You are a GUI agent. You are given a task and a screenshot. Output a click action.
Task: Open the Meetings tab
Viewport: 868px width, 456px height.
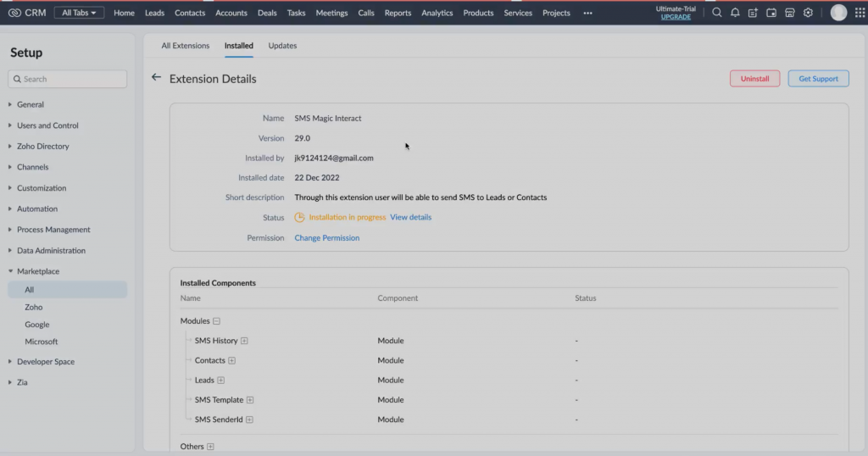pyautogui.click(x=331, y=13)
